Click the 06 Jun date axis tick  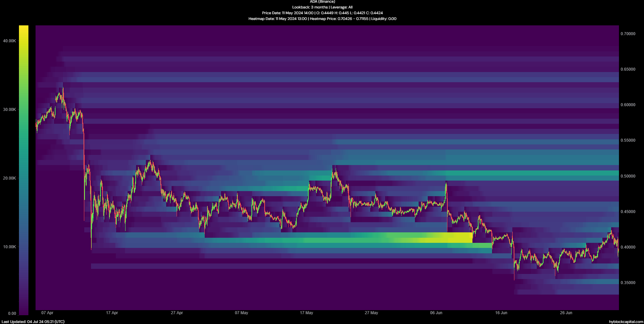[436, 313]
